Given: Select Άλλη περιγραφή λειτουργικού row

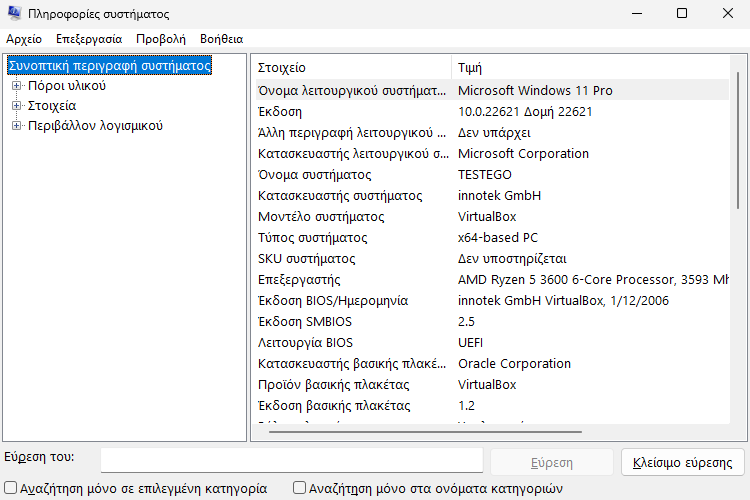Looking at the screenshot, I should (492, 133).
